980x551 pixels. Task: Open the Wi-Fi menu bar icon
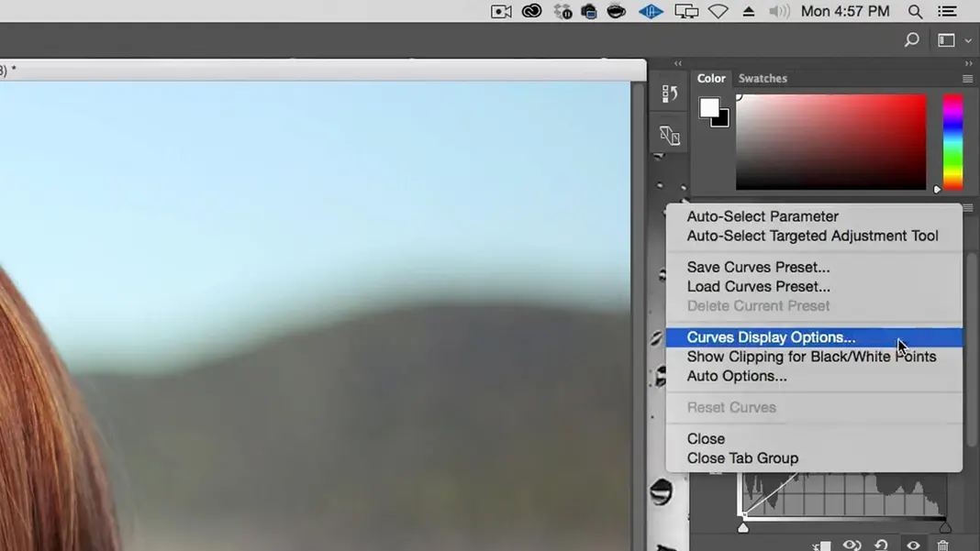[x=718, y=11]
